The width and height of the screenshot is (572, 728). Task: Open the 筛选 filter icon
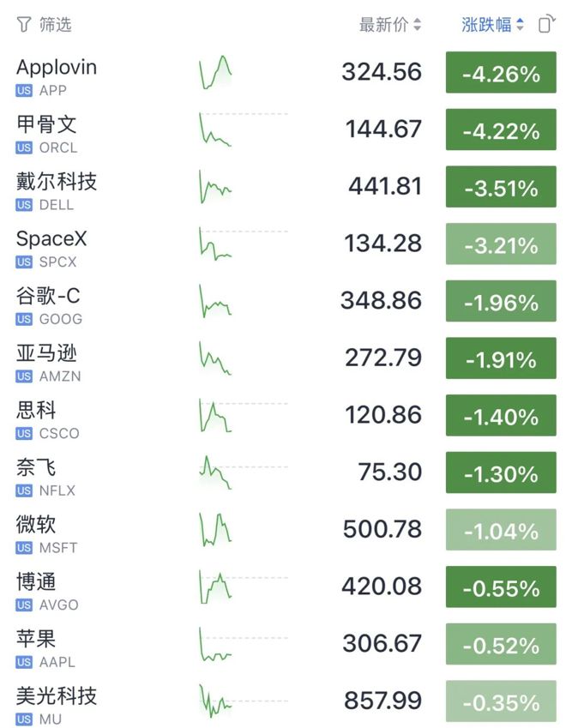(24, 24)
